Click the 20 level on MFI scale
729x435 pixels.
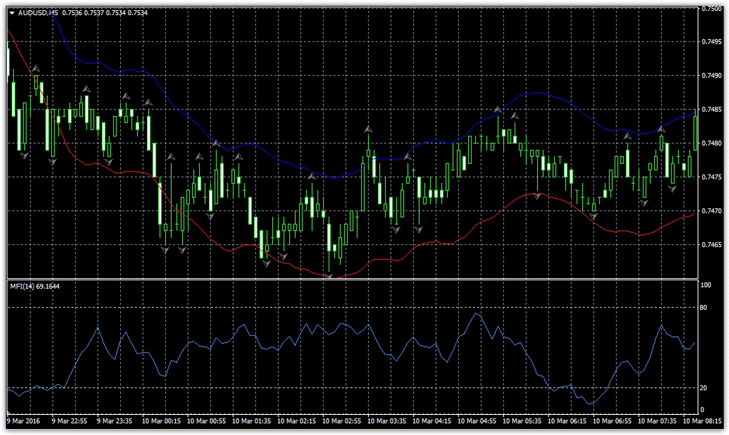(704, 388)
